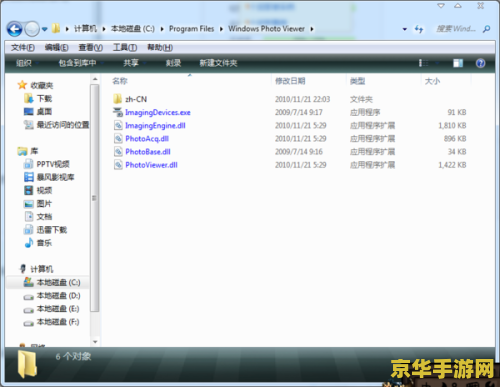Select 本地磁盘 (C:) in the sidebar
Viewport: 500px width, 387px height.
[x=58, y=282]
